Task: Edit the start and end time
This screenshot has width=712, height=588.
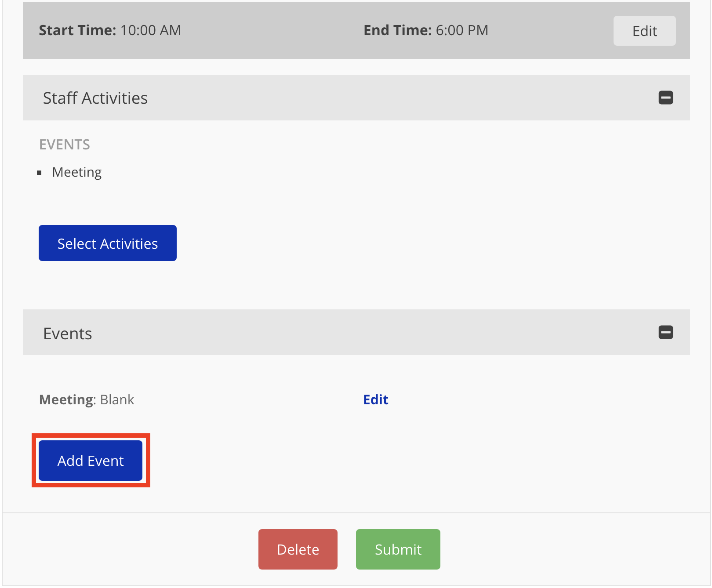Action: click(x=644, y=31)
